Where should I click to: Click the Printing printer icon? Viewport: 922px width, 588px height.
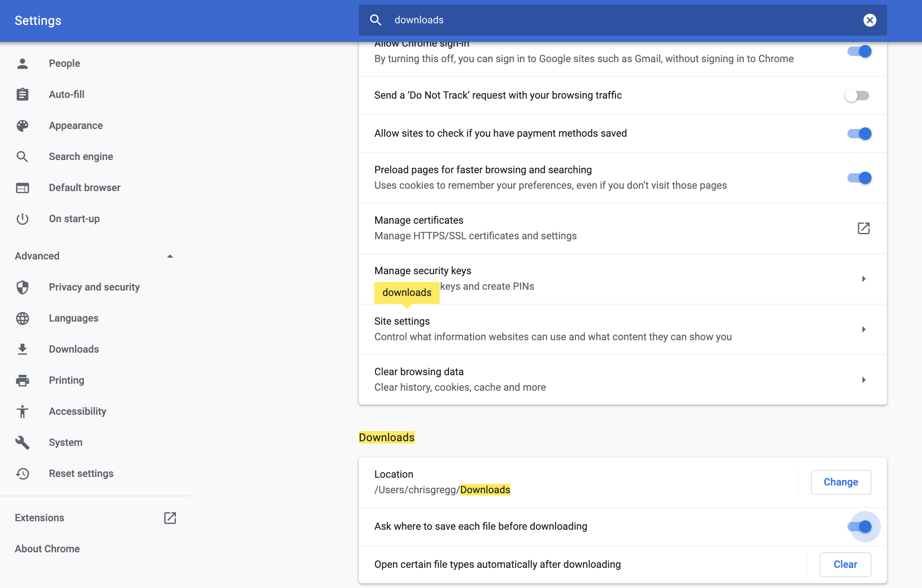[23, 380]
